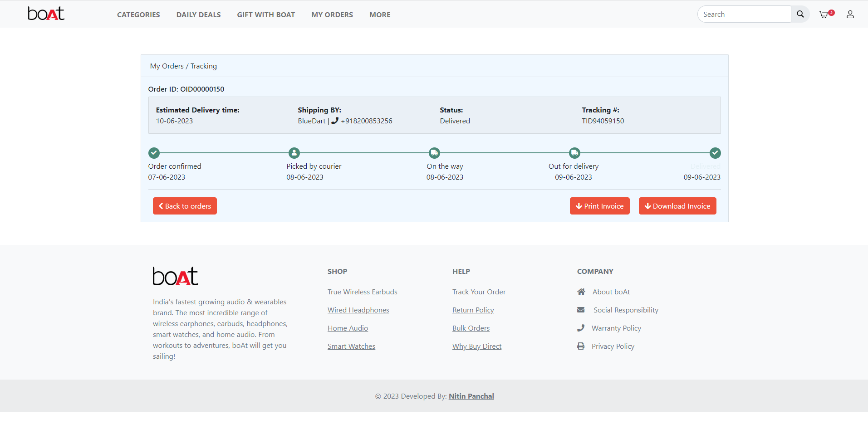Viewport: 868px width, 439px height.
Task: Click the Order confirmed date 07-06-2023
Action: coord(167,177)
